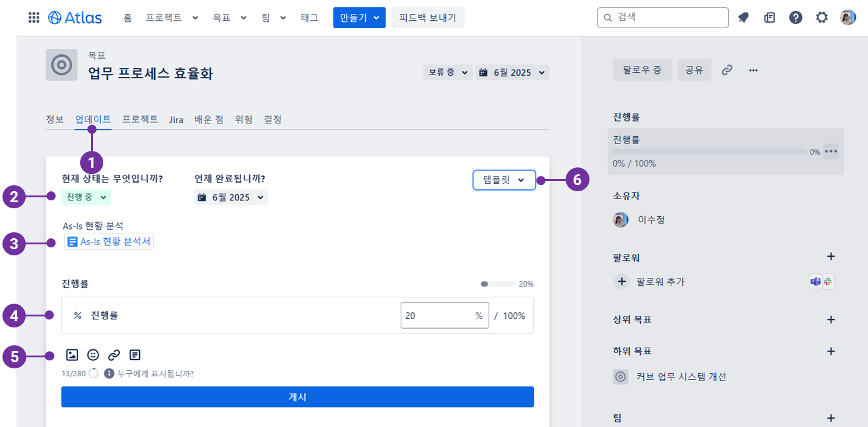Screen dimensions: 868x427
Task: Click the 게시 publish button
Action: pos(297,397)
